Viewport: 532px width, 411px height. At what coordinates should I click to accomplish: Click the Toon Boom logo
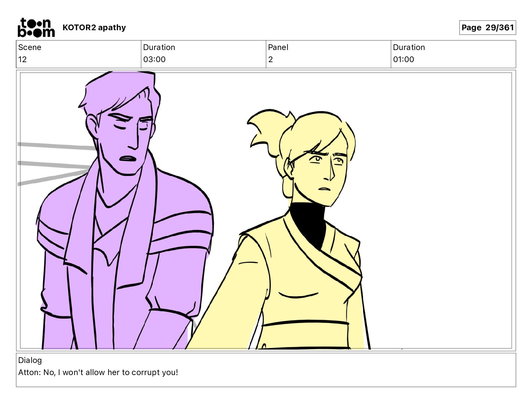tap(36, 28)
